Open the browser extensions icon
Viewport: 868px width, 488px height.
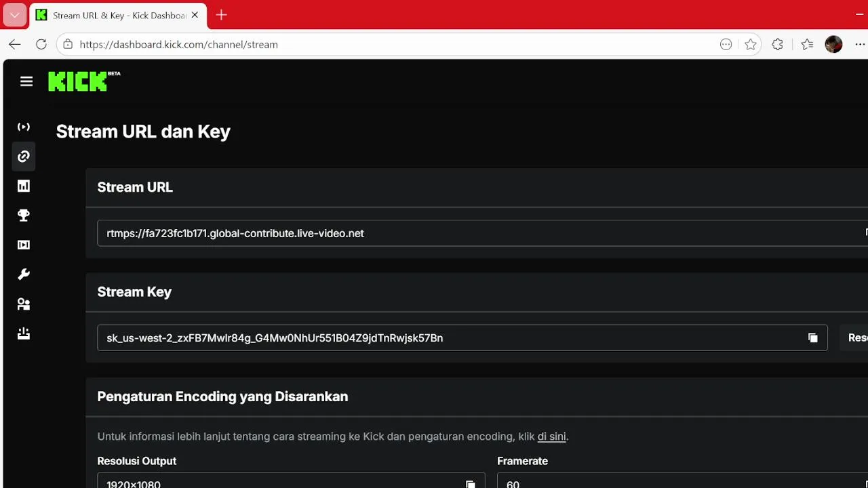[x=778, y=45]
